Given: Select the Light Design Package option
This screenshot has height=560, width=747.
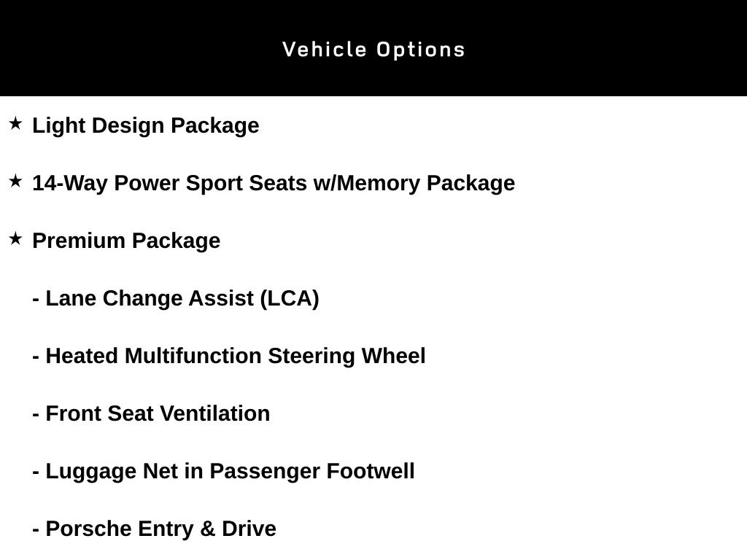Looking at the screenshot, I should (x=146, y=125).
